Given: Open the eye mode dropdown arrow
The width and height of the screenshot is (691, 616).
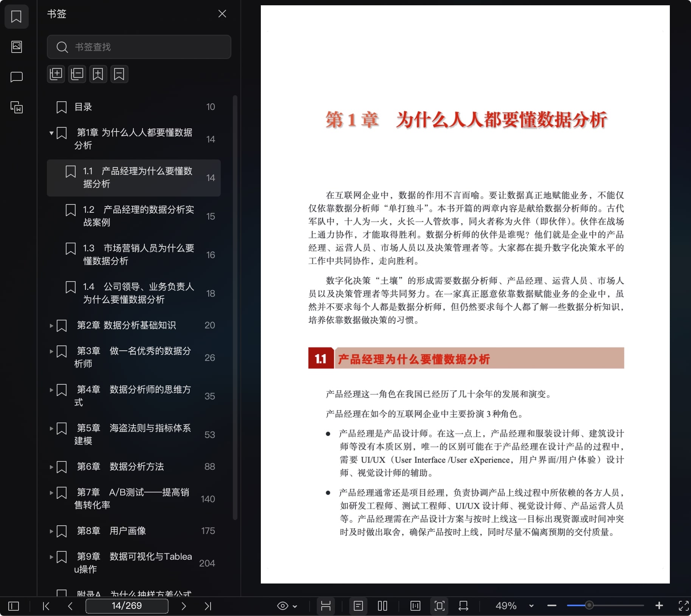Looking at the screenshot, I should pyautogui.click(x=295, y=607).
